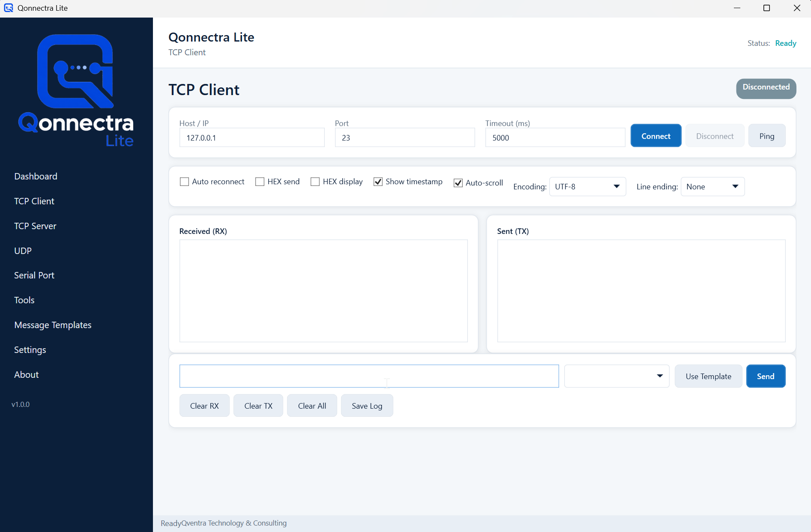Open the Line ending dropdown

pyautogui.click(x=712, y=187)
